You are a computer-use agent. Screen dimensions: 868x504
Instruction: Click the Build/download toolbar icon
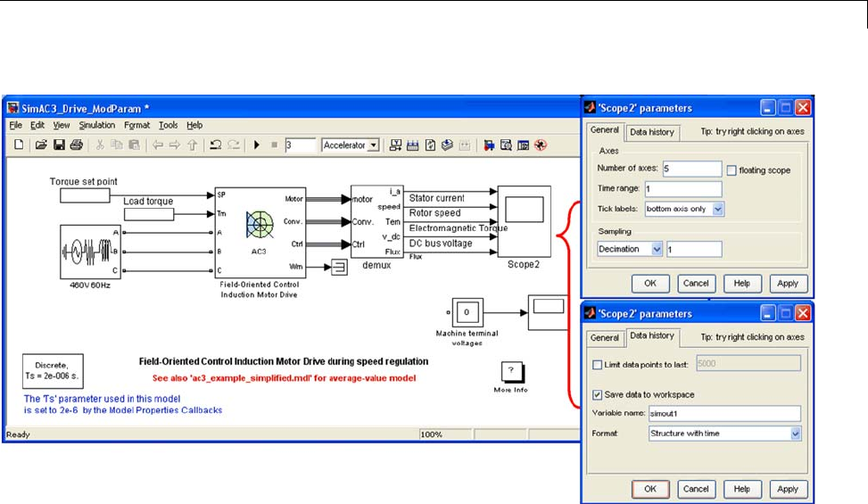pos(447,145)
